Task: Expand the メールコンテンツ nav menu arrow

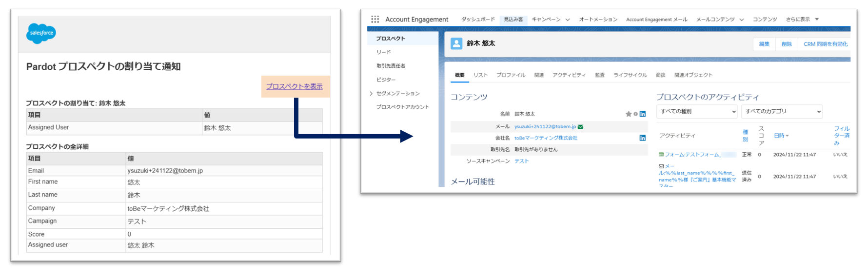Action: [x=742, y=20]
